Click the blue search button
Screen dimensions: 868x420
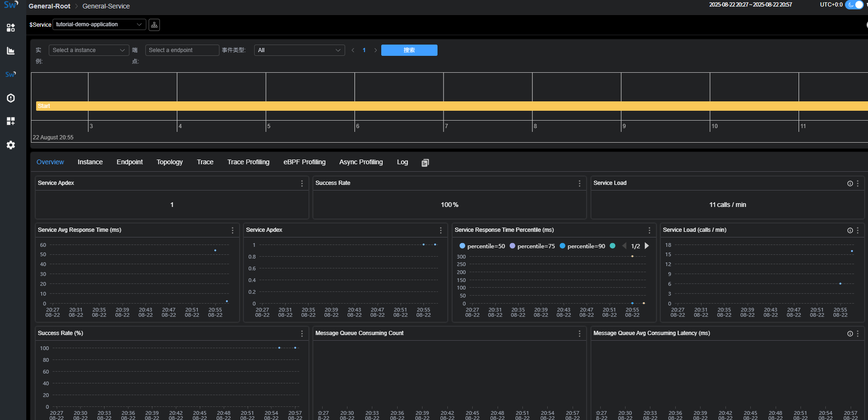point(409,50)
